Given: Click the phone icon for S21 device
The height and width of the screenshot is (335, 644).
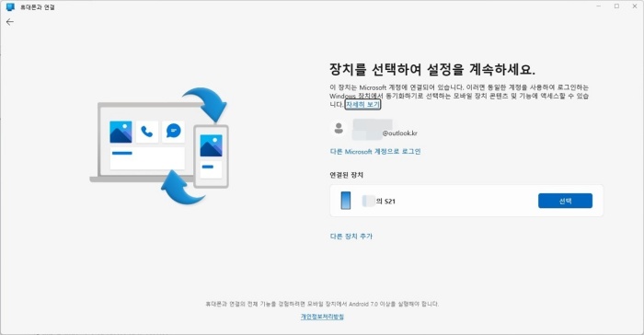Looking at the screenshot, I should (x=346, y=201).
